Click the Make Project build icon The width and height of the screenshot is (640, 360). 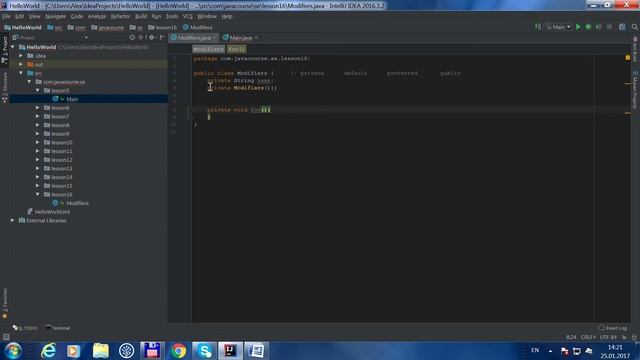coord(538,27)
